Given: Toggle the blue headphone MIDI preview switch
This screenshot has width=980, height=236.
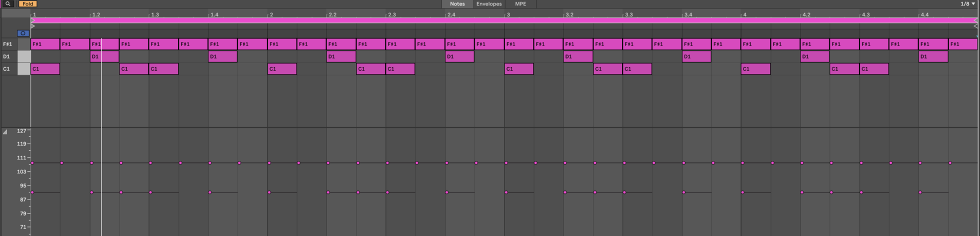Looking at the screenshot, I should tap(23, 33).
